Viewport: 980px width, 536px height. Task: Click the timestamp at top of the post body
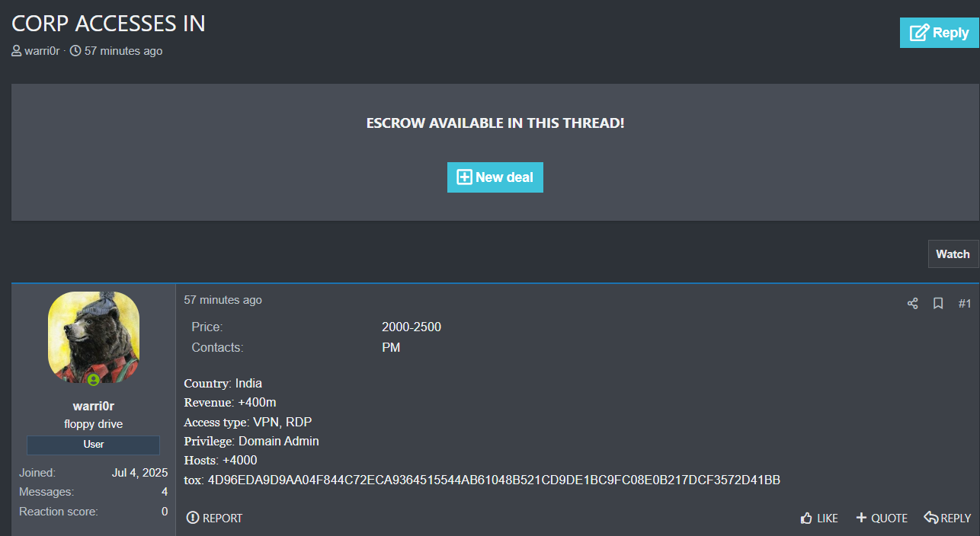(x=223, y=300)
